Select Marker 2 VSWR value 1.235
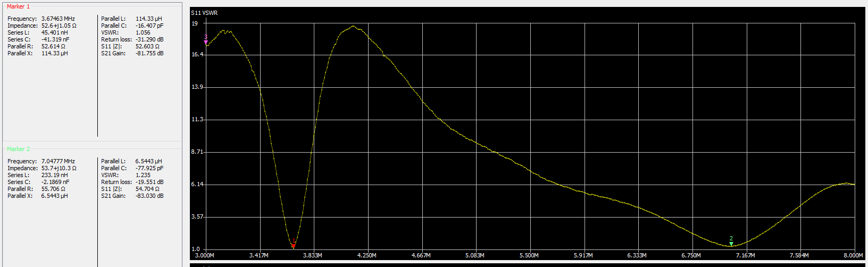This screenshot has height=267, width=868. pos(143,175)
